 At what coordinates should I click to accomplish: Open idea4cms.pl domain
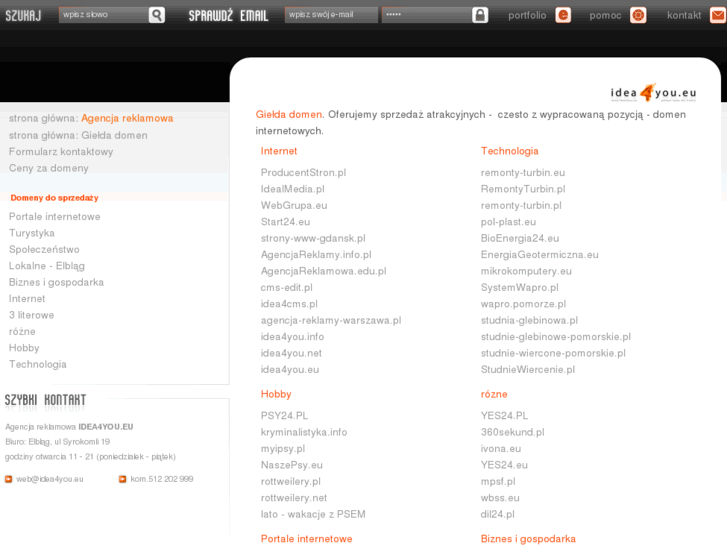(x=289, y=304)
